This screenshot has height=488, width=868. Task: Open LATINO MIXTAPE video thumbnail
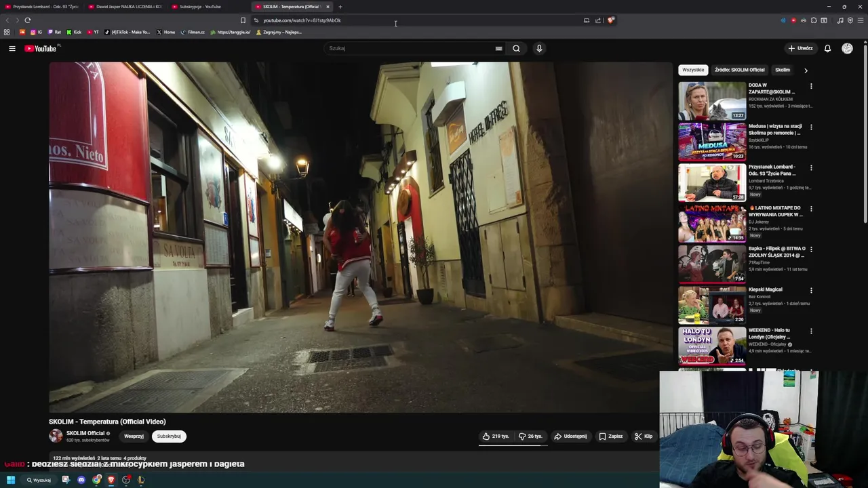(x=712, y=224)
